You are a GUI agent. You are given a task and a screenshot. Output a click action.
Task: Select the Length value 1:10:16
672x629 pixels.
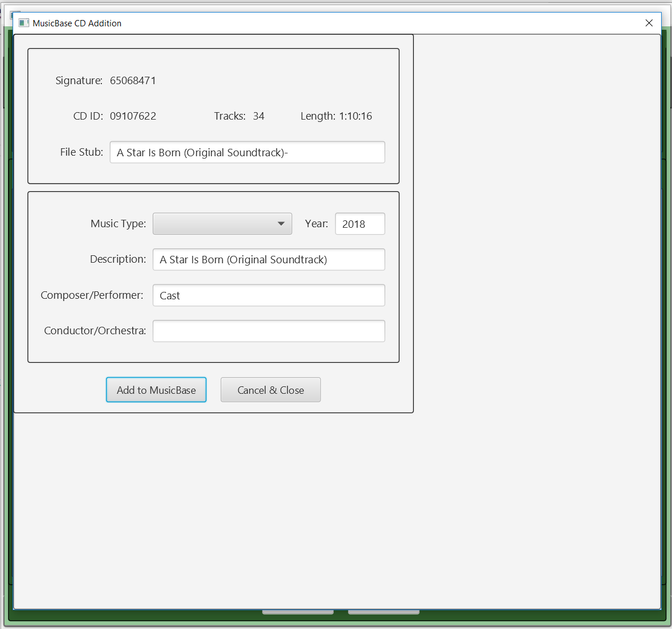355,116
